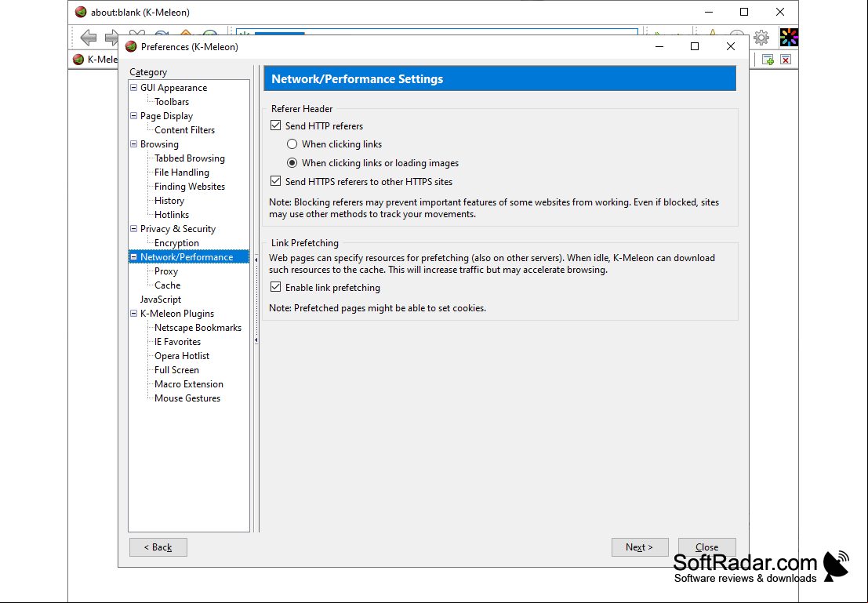Click the 'Referer Header' group label

(x=302, y=109)
